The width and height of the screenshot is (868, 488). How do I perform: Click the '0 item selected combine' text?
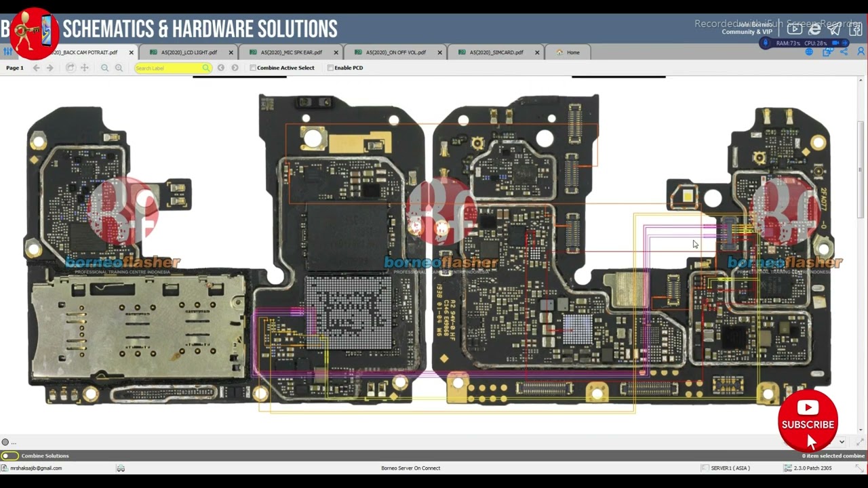pos(833,456)
